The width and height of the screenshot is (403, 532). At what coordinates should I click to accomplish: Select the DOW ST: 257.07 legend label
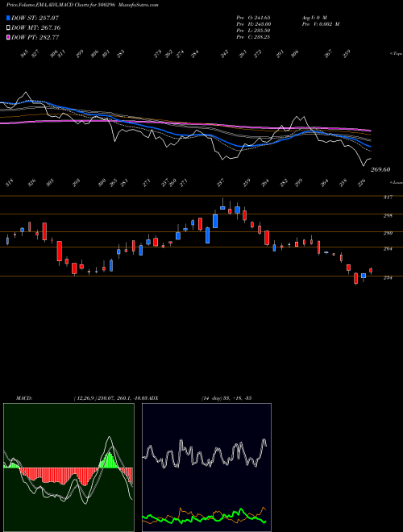35,18
